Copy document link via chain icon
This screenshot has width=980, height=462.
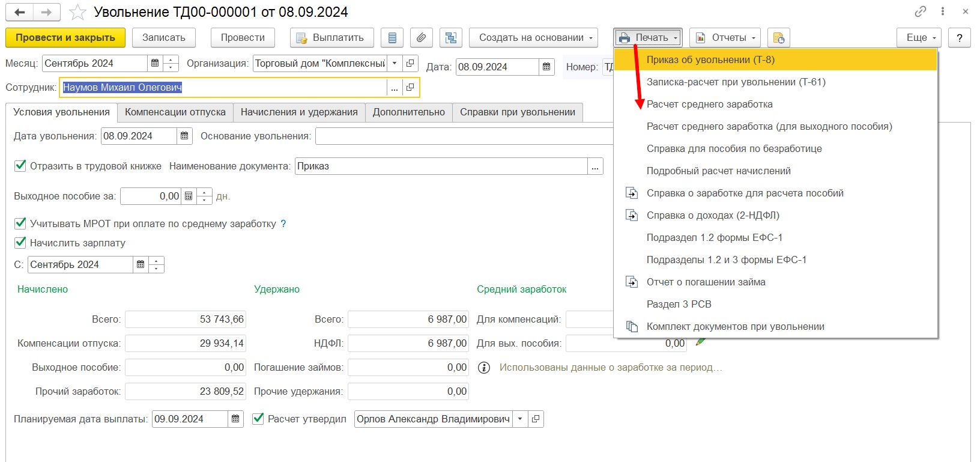coord(920,11)
